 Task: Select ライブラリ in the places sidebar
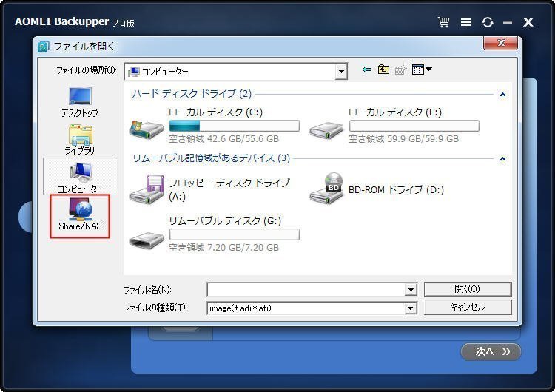(x=80, y=140)
